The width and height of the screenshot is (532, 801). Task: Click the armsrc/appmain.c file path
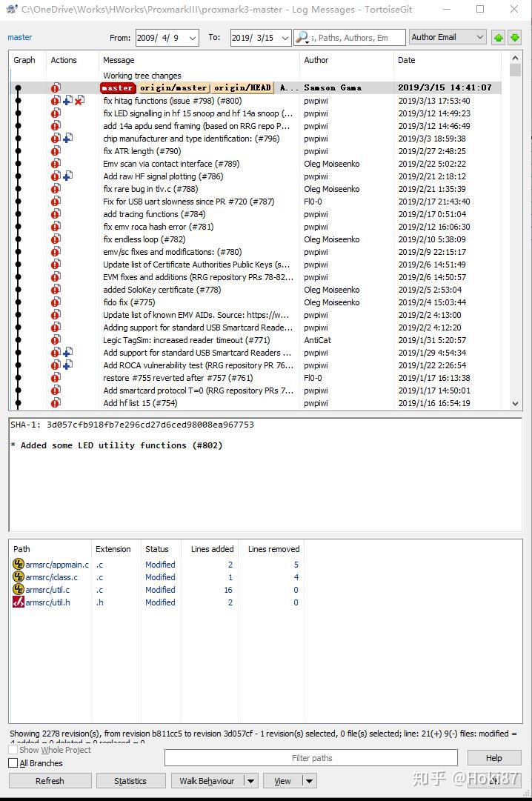(x=57, y=565)
